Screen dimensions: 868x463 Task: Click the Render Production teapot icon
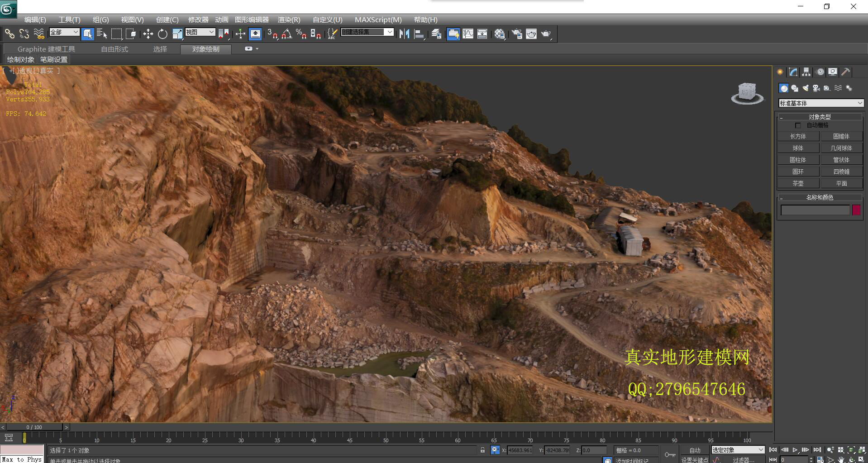coord(546,33)
